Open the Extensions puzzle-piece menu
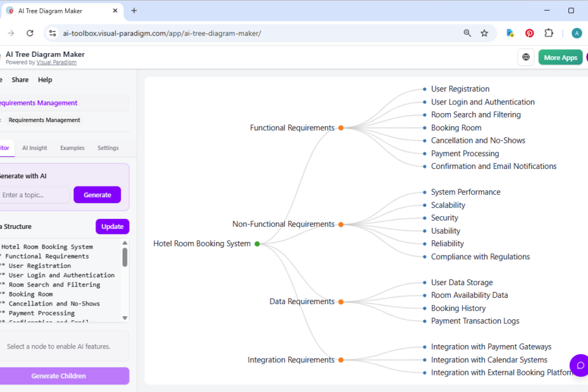Screen dimensions: 588x392 point(549,34)
